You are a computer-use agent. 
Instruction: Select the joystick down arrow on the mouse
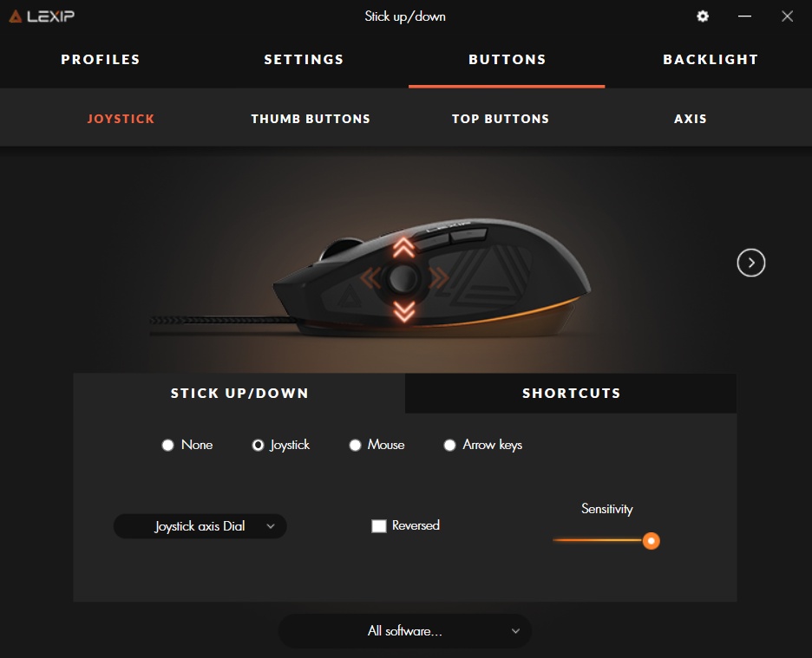[x=404, y=311]
